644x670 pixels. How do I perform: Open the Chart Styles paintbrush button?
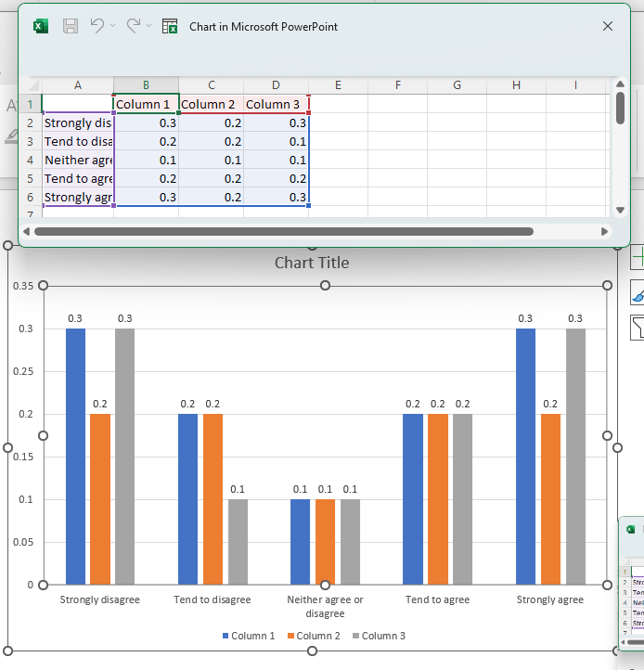tap(638, 292)
